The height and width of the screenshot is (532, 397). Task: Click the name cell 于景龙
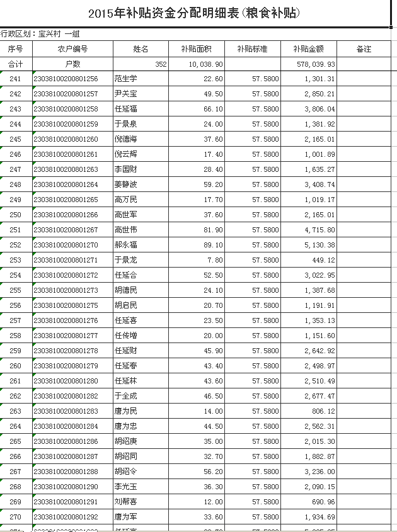pyautogui.click(x=141, y=260)
